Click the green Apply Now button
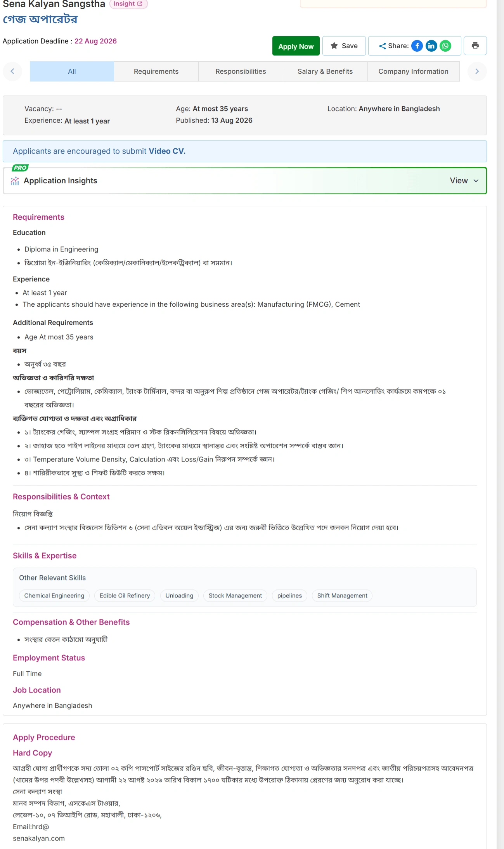The width and height of the screenshot is (504, 849). (x=296, y=46)
